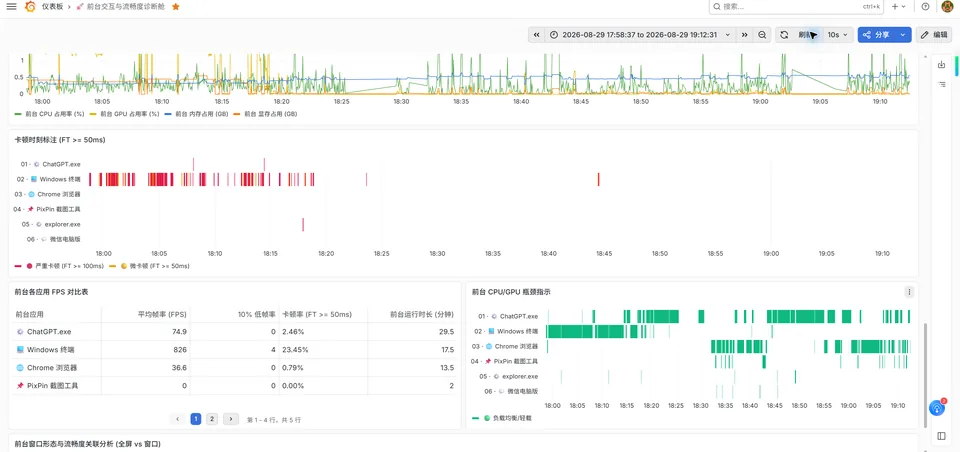Click the 刷新 refresh button label
Image resolution: width=960 pixels, height=452 pixels.
pyautogui.click(x=805, y=35)
